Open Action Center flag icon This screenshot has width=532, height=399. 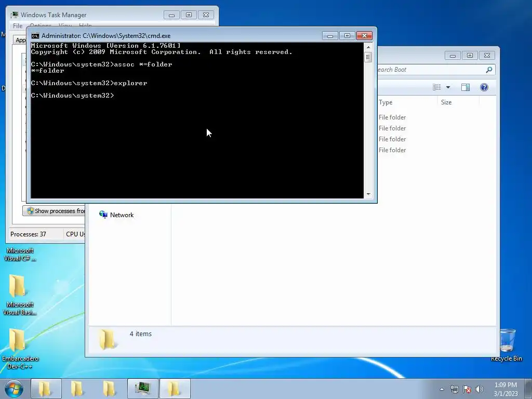tap(467, 389)
